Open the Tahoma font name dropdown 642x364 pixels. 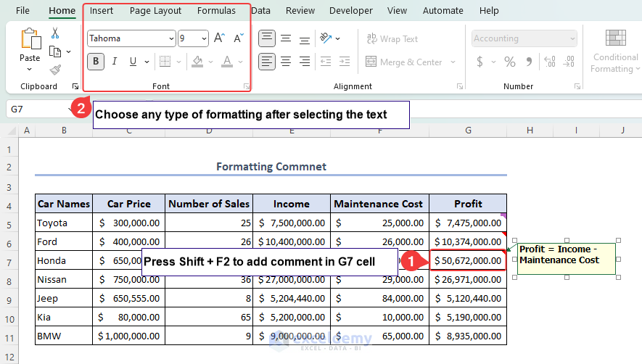click(171, 39)
